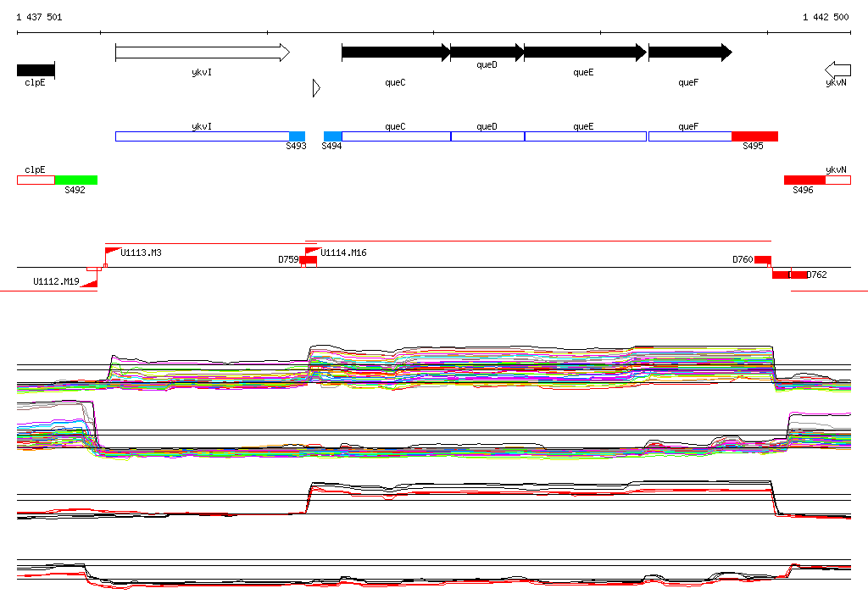The image size is (868, 605).
Task: Select the black clpE gene block
Action: point(36,70)
